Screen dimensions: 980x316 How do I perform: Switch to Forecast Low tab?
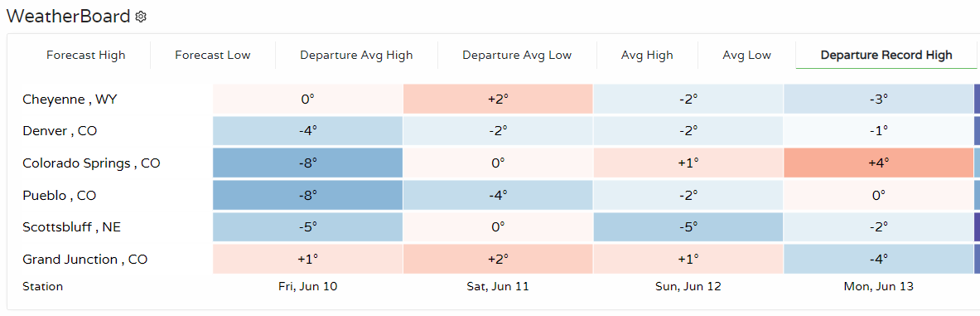[213, 55]
